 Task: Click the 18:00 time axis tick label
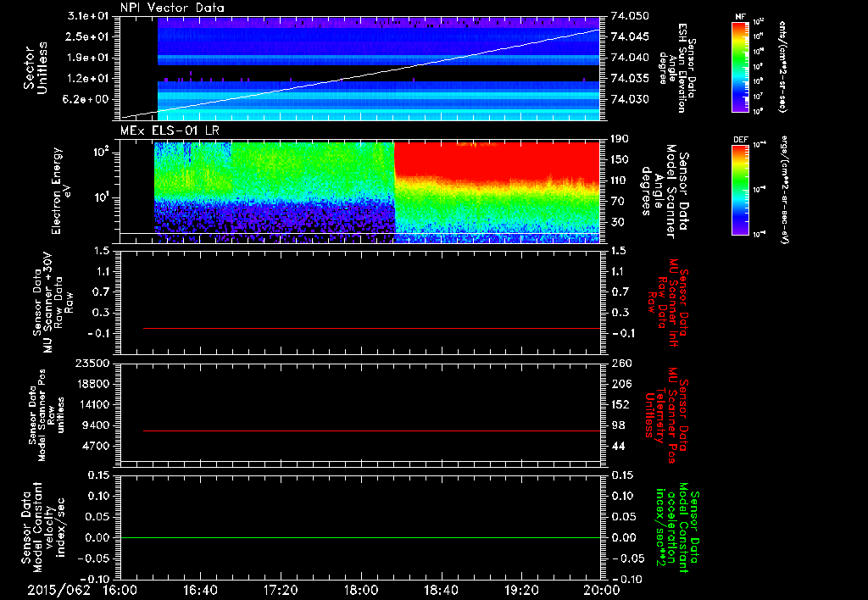click(x=361, y=590)
